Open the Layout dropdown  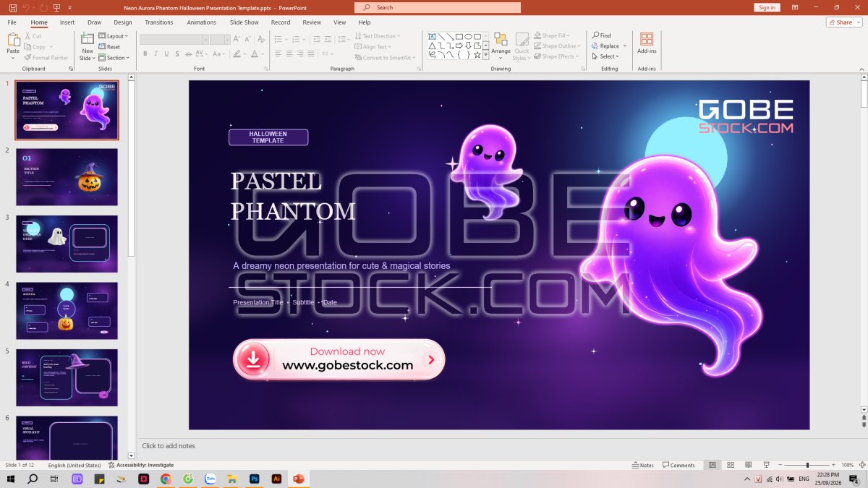[114, 36]
